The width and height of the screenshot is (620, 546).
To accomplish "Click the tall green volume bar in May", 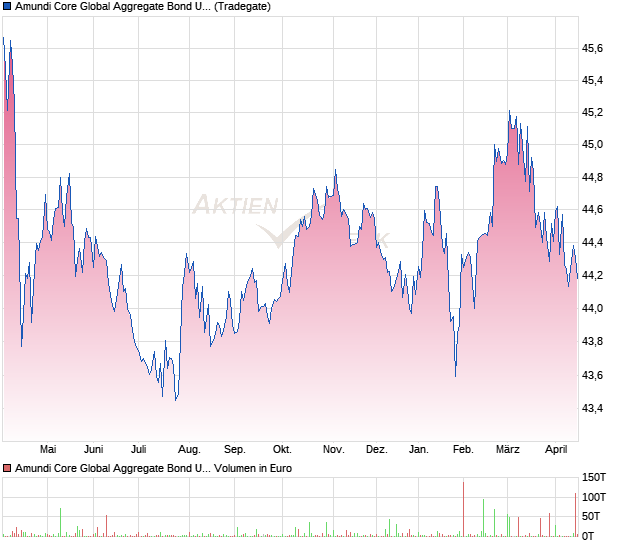I will pos(60,522).
